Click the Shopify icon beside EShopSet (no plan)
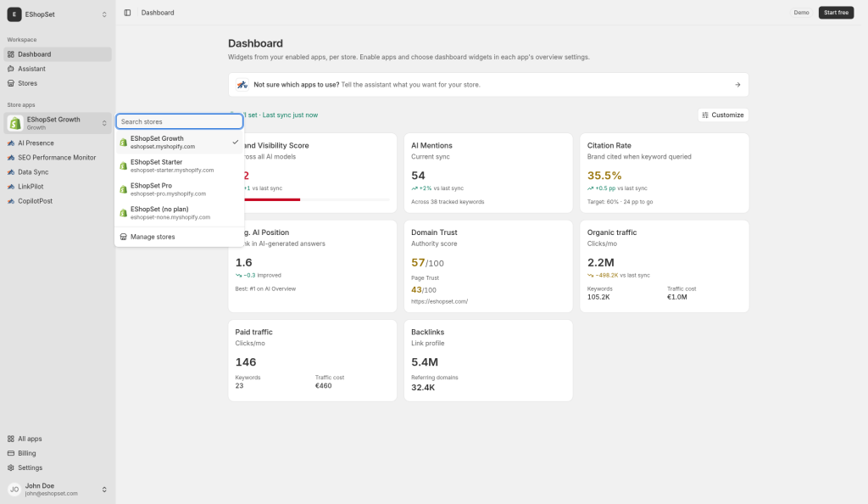The width and height of the screenshot is (868, 504). tap(124, 213)
